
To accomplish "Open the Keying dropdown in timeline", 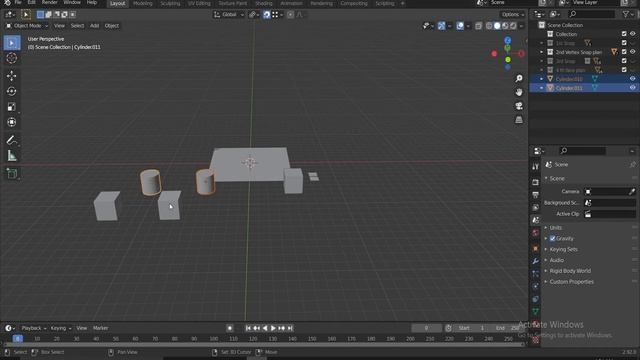I will point(61,328).
